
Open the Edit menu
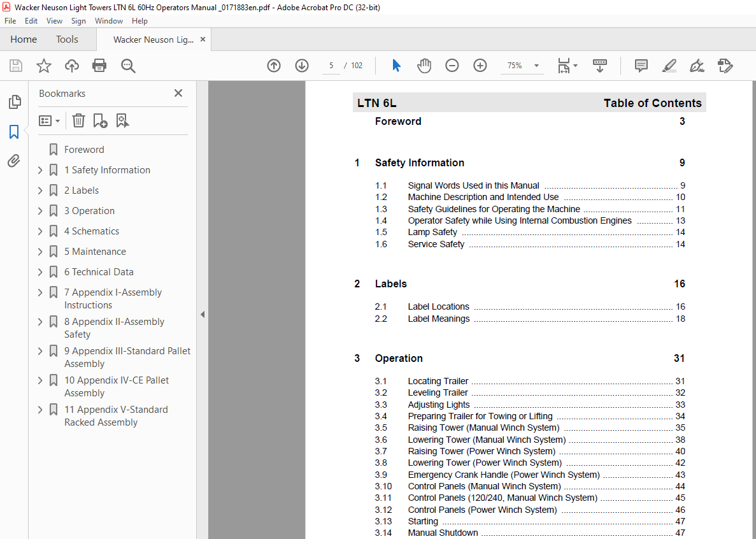click(31, 21)
